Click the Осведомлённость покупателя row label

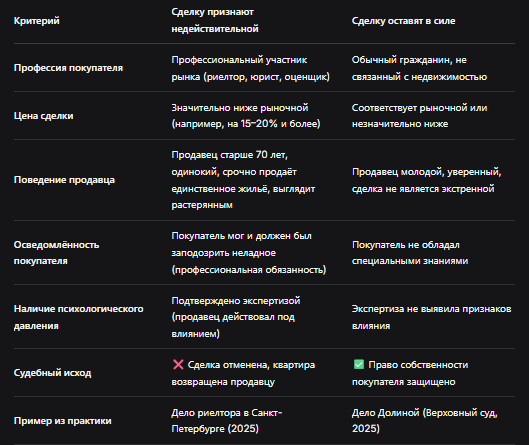click(56, 253)
